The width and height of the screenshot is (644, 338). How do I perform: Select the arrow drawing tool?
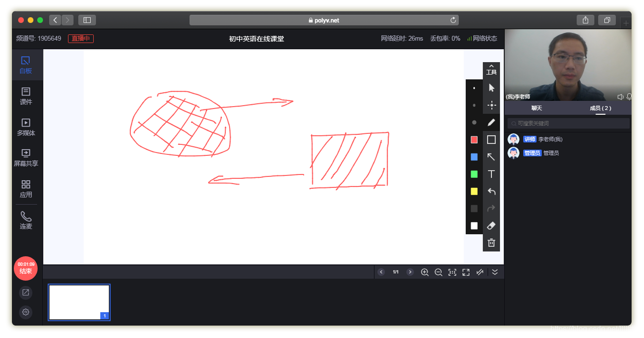tap(491, 157)
